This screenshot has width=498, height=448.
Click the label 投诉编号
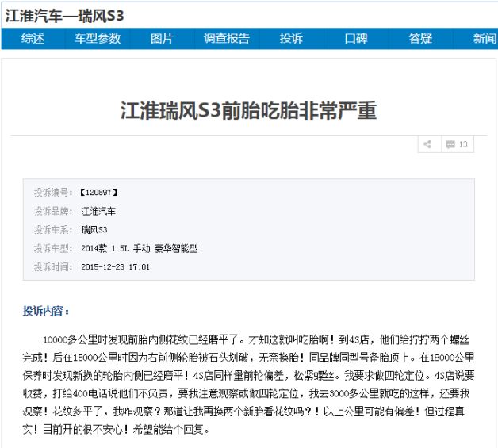[x=53, y=193]
